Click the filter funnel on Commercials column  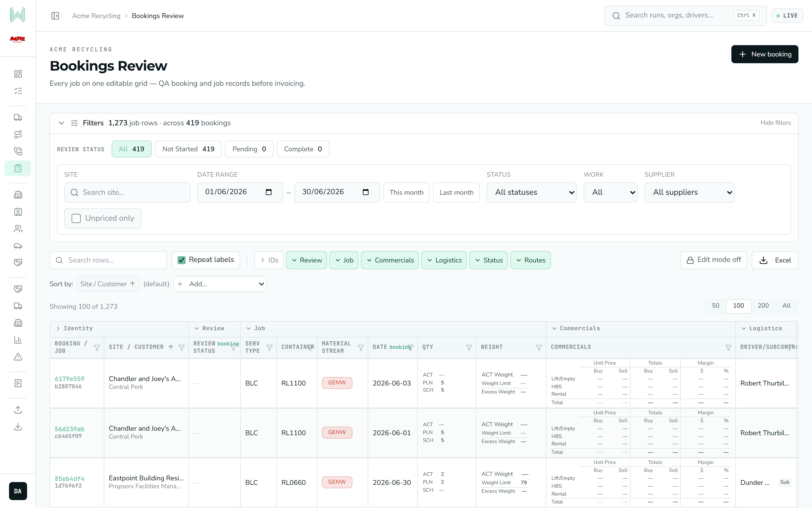pos(729,348)
